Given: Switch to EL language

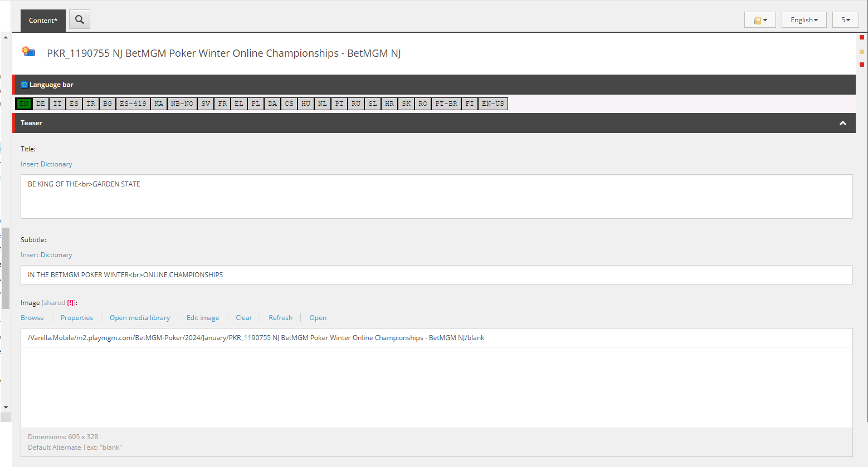Looking at the screenshot, I should point(239,104).
